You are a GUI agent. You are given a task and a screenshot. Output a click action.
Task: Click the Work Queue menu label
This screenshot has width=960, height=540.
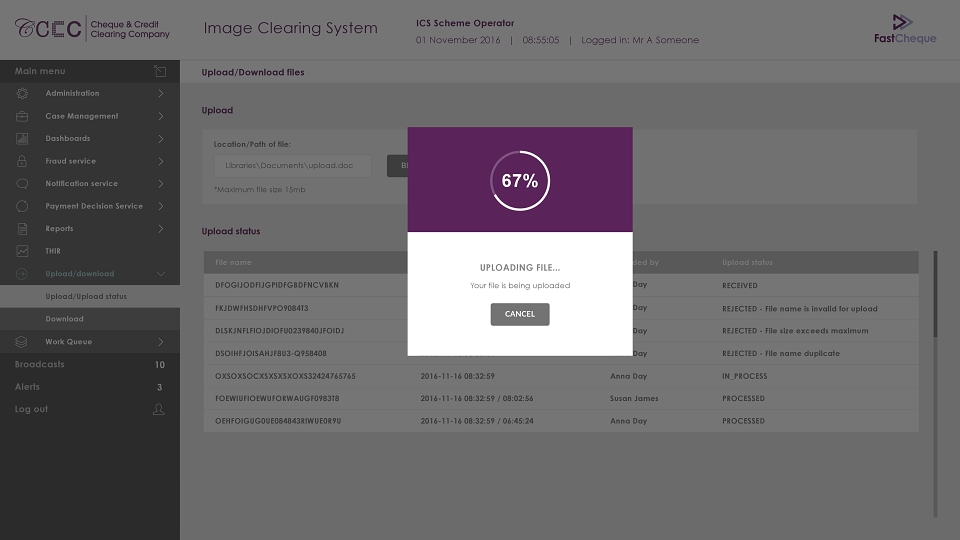point(69,342)
